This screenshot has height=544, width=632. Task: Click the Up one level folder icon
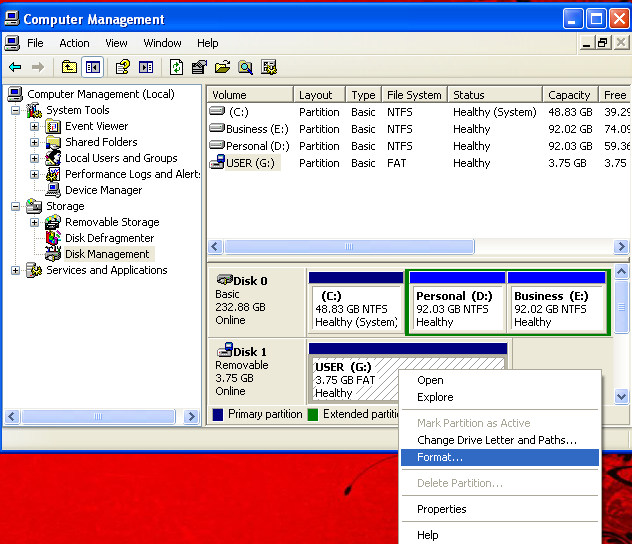point(69,67)
